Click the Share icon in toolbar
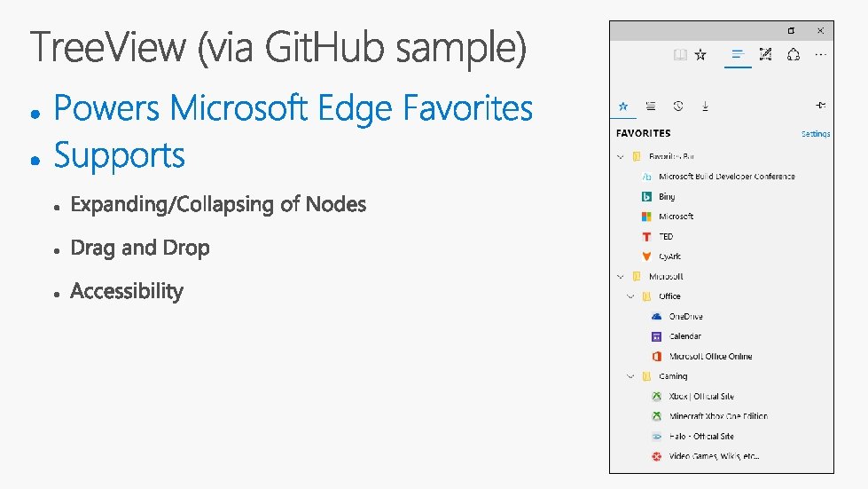Viewport: 868px width, 489px height. [794, 55]
